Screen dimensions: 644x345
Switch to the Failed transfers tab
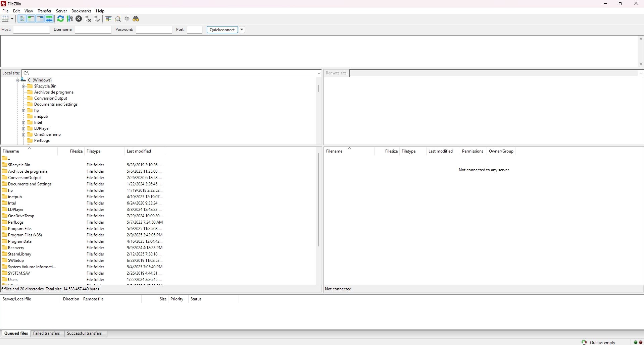[x=47, y=333]
